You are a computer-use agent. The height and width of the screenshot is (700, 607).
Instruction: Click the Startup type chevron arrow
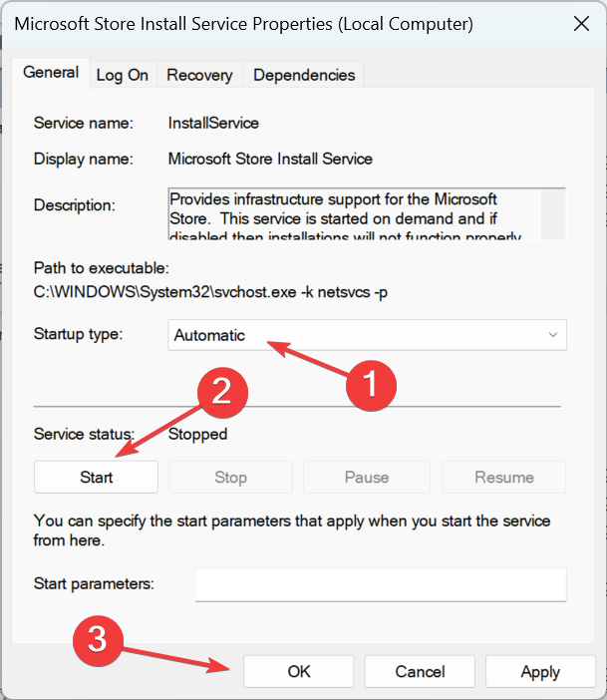tap(552, 335)
